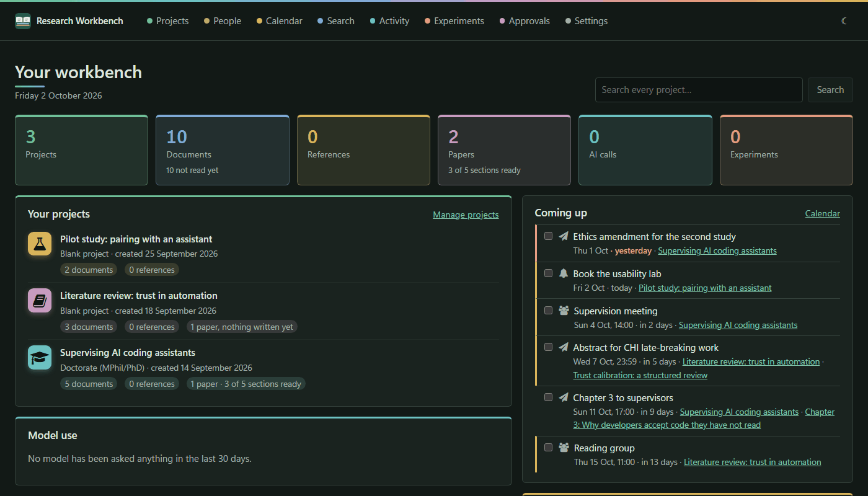The image size is (868, 496).
Task: Click the paper plane icon beside Ethics amendment
Action: pos(564,236)
